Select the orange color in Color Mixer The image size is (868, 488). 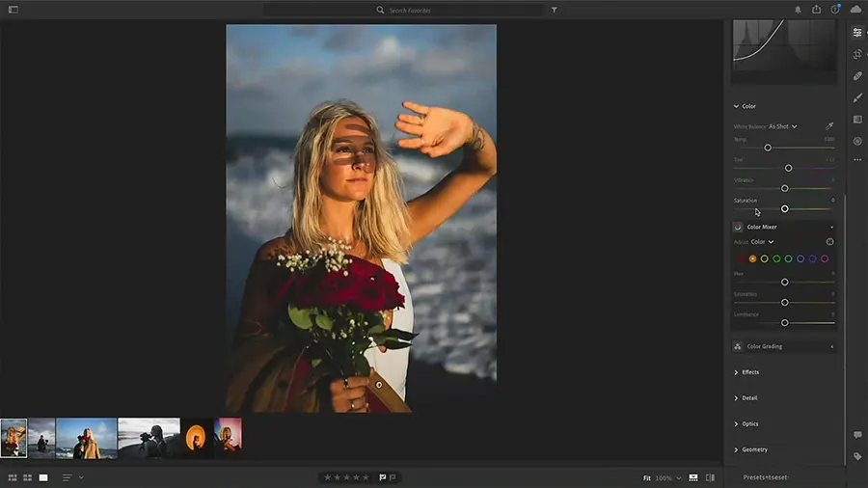(x=752, y=258)
